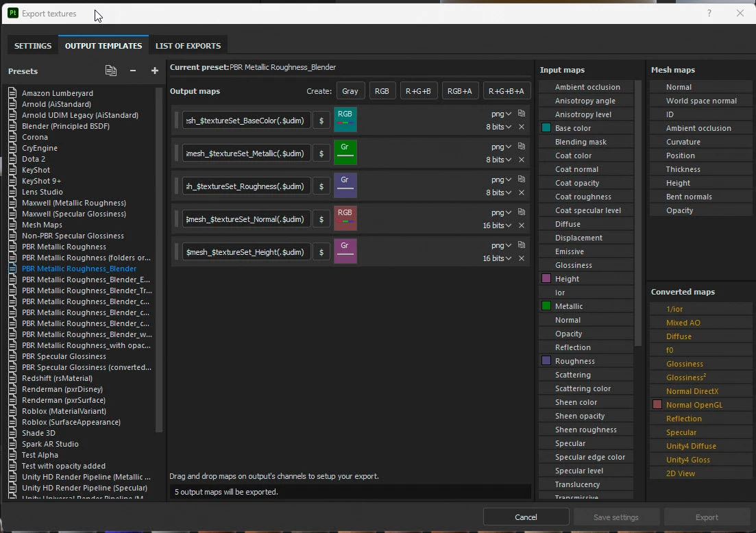Click the $ button on the Normal row
Screen dimensions: 756x533
(x=321, y=219)
